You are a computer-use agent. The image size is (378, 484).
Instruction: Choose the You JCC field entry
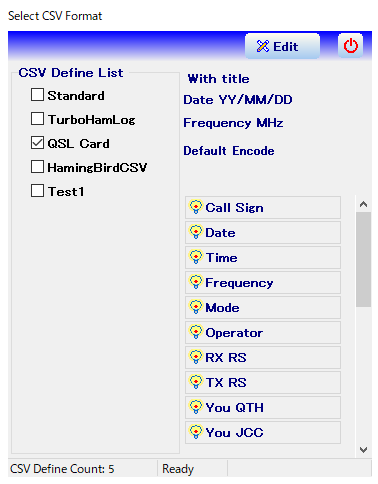click(263, 432)
